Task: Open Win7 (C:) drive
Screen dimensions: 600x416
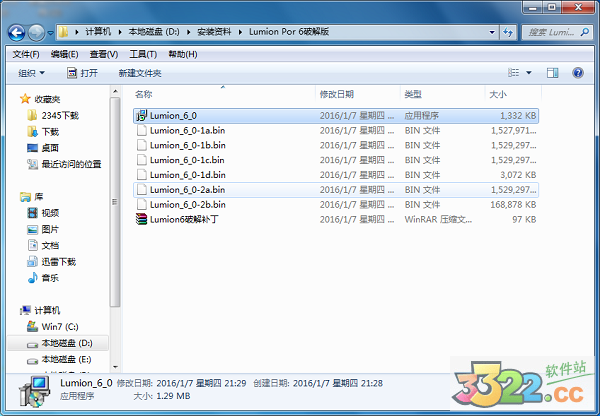Action: pyautogui.click(x=53, y=327)
